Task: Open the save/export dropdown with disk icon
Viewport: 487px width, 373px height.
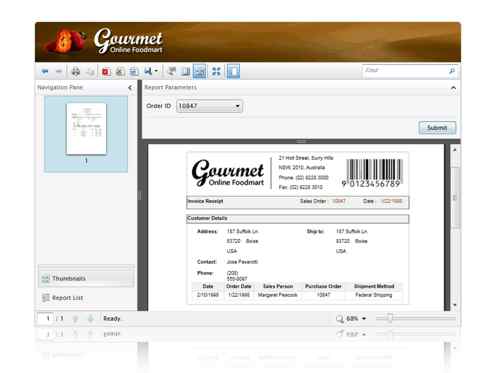Action: [x=151, y=71]
